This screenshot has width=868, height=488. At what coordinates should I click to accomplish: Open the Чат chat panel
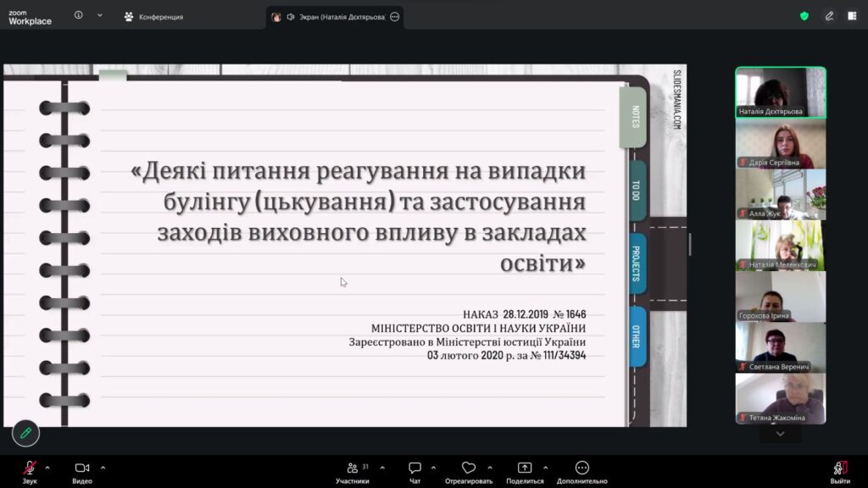pyautogui.click(x=415, y=473)
